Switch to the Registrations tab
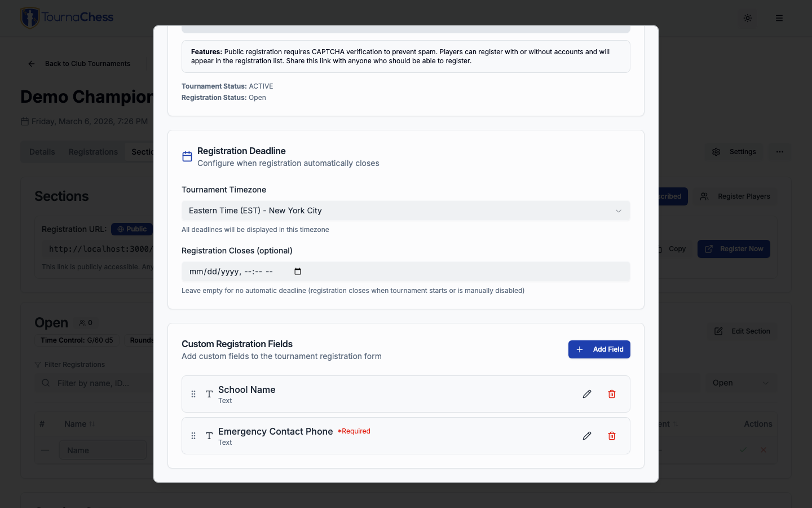 click(x=93, y=152)
